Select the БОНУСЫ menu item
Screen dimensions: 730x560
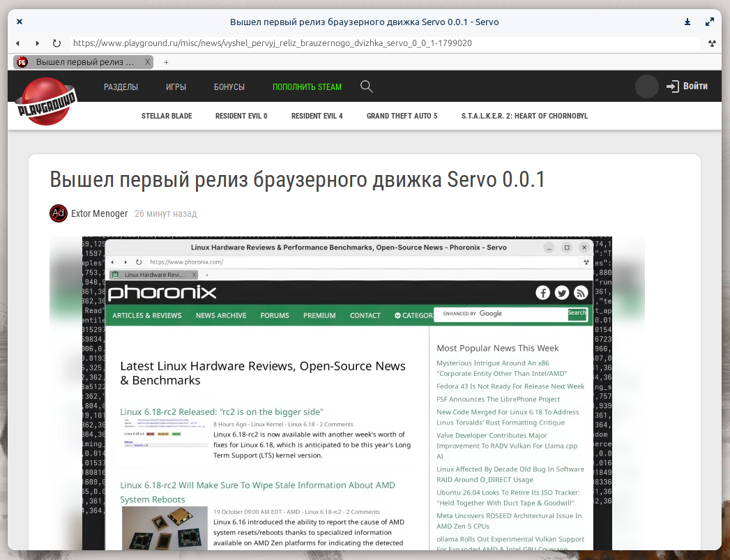click(229, 87)
